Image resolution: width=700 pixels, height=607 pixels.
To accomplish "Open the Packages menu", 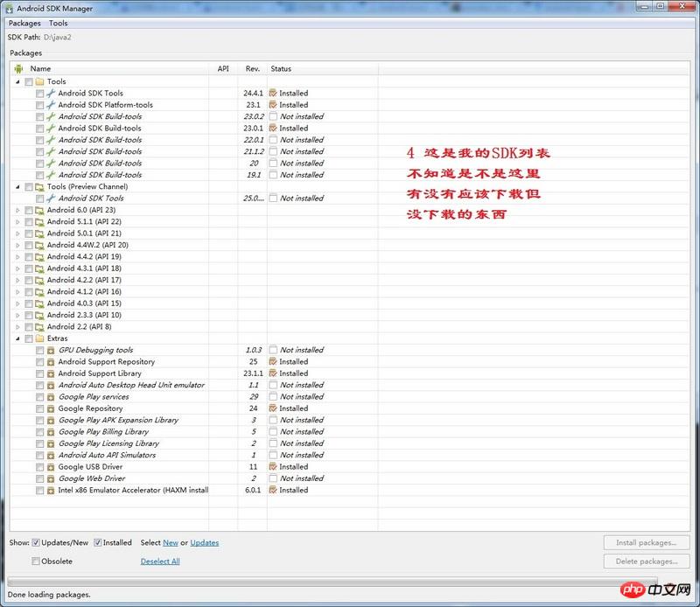I will click(x=24, y=24).
